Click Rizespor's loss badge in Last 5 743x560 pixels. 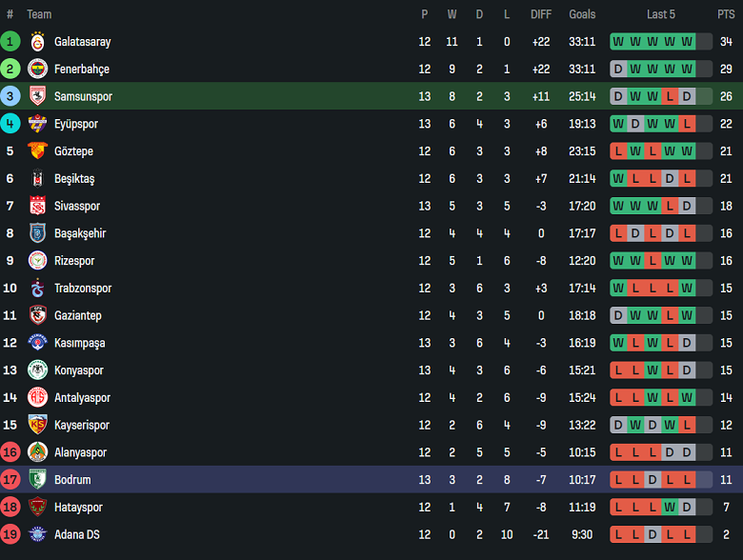click(653, 261)
